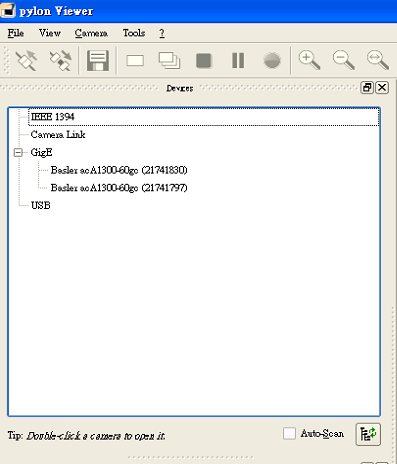Start single shot image grab
This screenshot has width=397, height=464.
tap(135, 61)
